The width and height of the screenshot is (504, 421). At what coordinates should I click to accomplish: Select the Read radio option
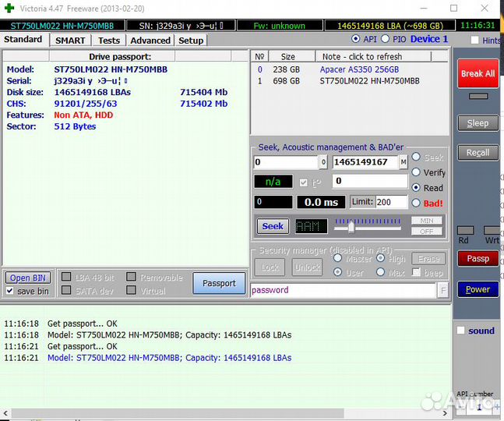click(x=416, y=188)
